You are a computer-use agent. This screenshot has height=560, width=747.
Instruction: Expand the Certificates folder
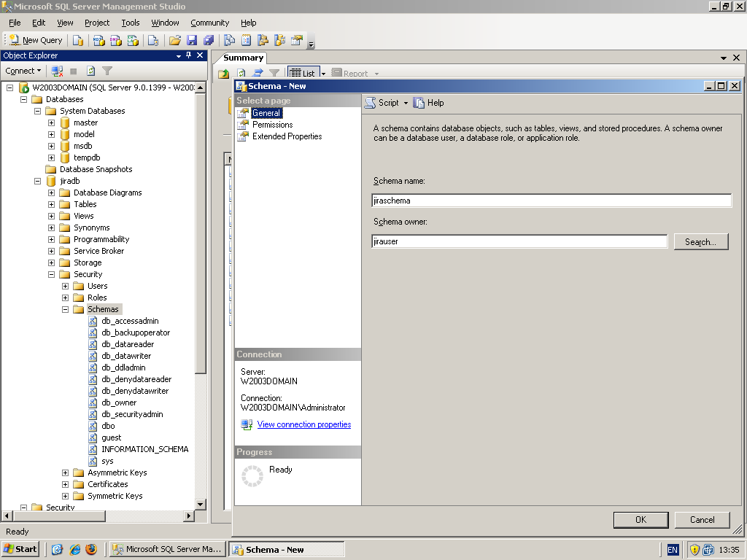pyautogui.click(x=65, y=484)
